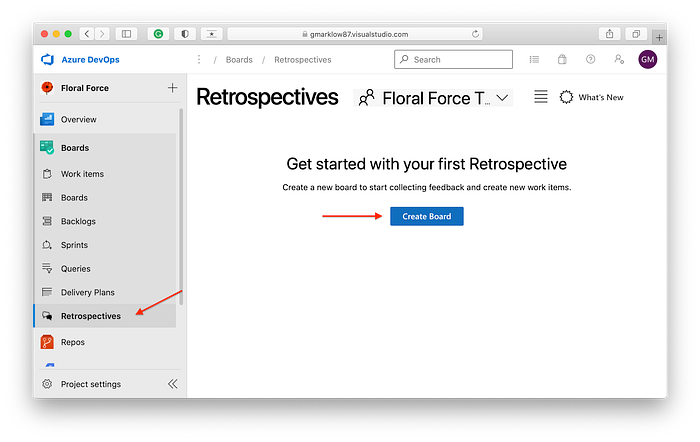The image size is (700, 442).
Task: Click the team people icon in selector
Action: (x=367, y=98)
